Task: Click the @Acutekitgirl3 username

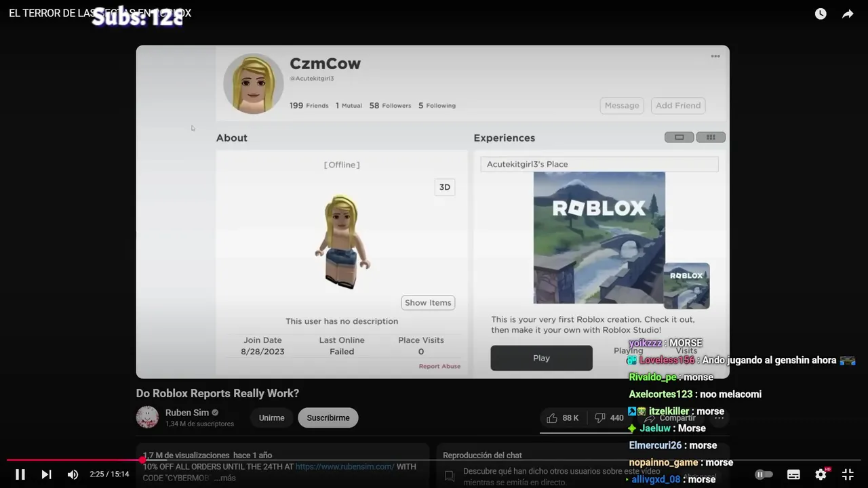Action: click(x=312, y=79)
